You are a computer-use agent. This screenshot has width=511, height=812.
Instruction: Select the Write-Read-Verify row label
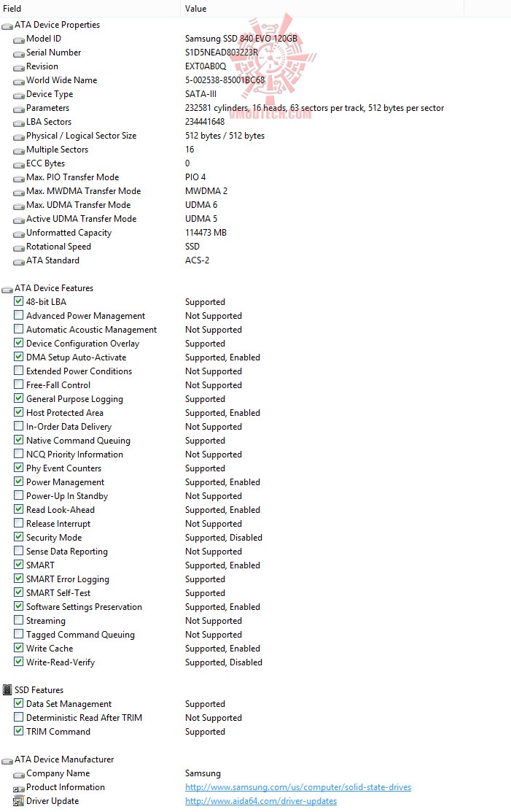(x=61, y=662)
